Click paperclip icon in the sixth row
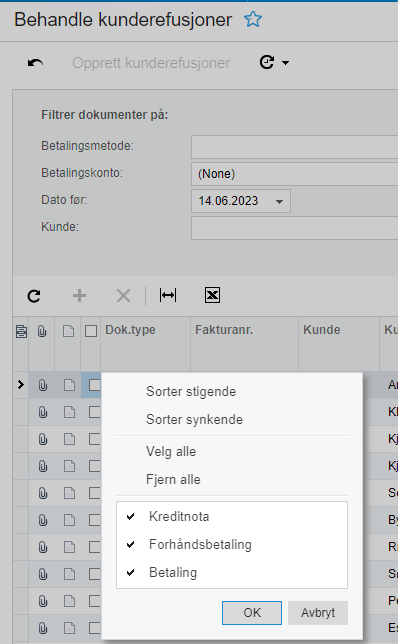The width and height of the screenshot is (398, 644). 43,520
